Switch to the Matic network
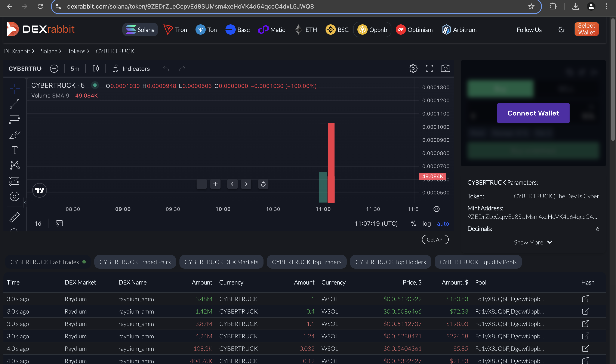This screenshot has width=616, height=364. pyautogui.click(x=272, y=30)
